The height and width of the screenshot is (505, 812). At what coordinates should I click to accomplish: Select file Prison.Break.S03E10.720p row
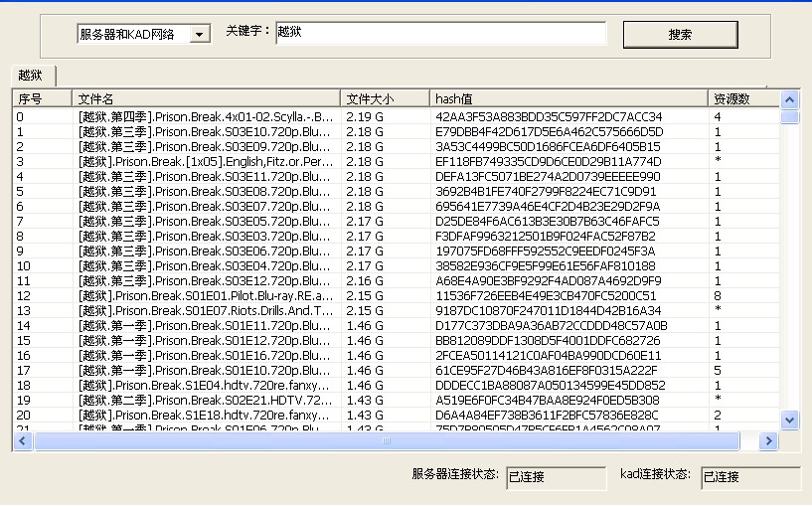[396, 131]
